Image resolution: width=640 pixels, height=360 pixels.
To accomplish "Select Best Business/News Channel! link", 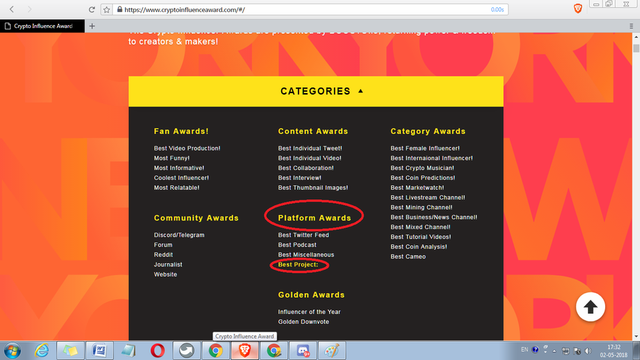I will (x=434, y=217).
